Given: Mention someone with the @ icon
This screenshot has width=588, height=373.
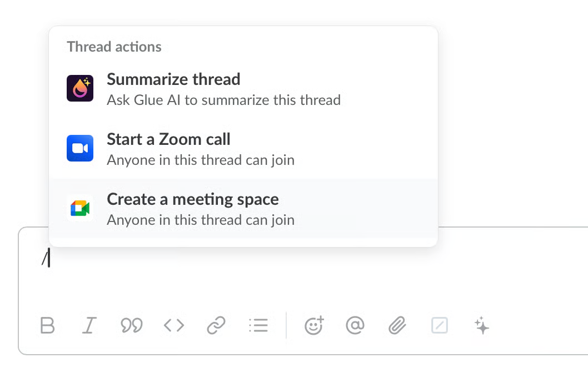Looking at the screenshot, I should (x=355, y=325).
